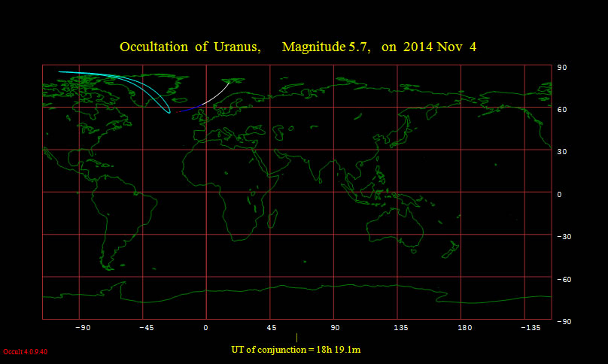Click latitude label '-90' at bottom right

[x=564, y=322]
